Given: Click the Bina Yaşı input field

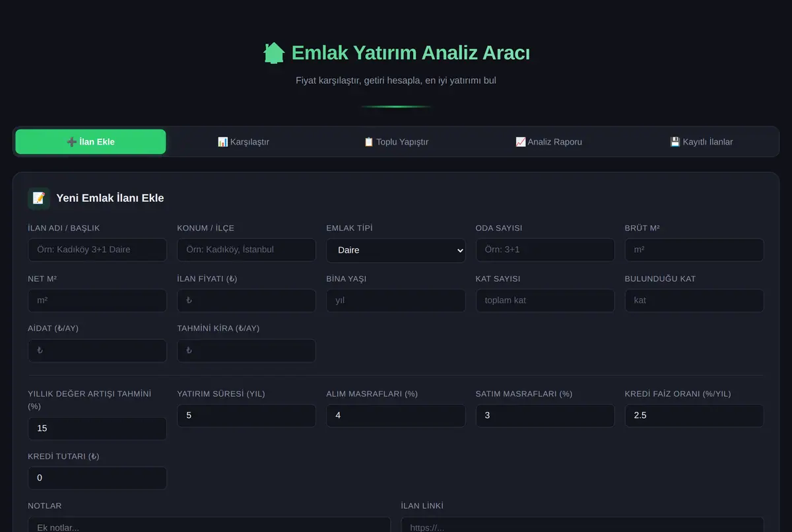Looking at the screenshot, I should [x=396, y=300].
